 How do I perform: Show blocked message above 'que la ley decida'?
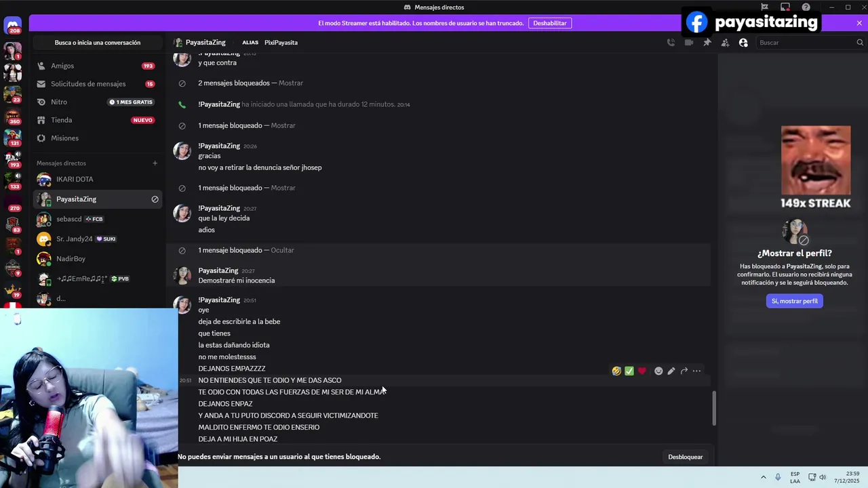tap(283, 188)
